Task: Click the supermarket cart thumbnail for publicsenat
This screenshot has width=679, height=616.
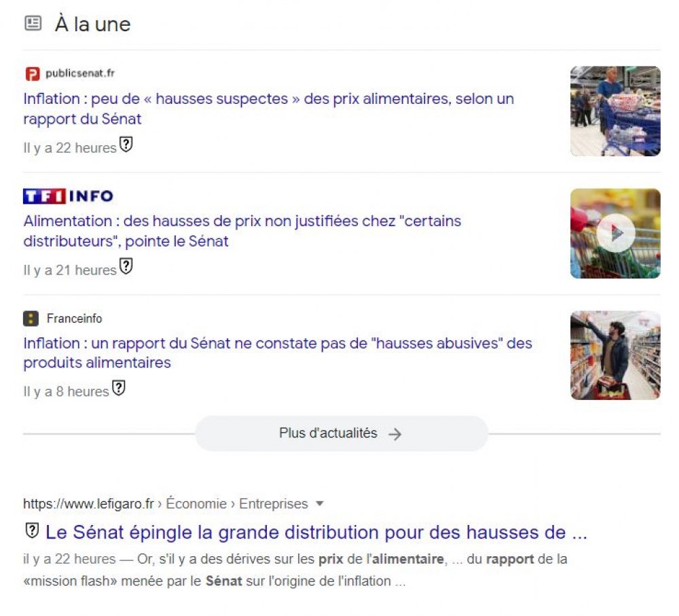Action: click(615, 111)
